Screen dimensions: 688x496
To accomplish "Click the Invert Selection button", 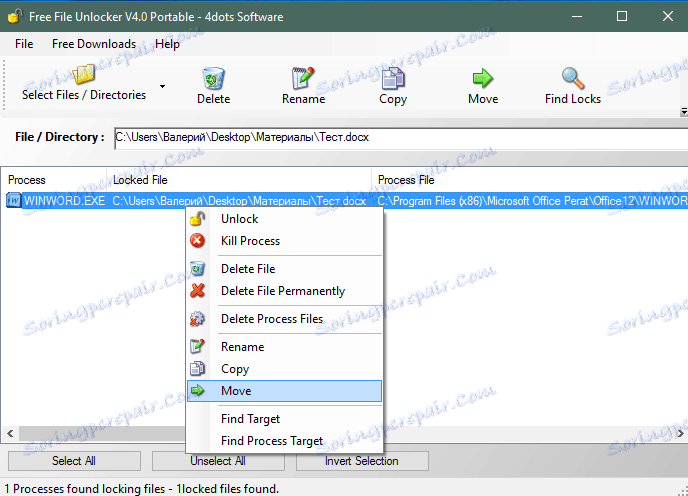I will 362,461.
